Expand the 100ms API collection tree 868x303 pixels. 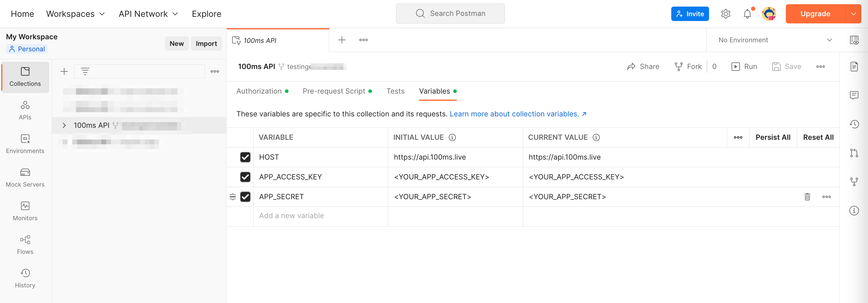[x=64, y=125]
